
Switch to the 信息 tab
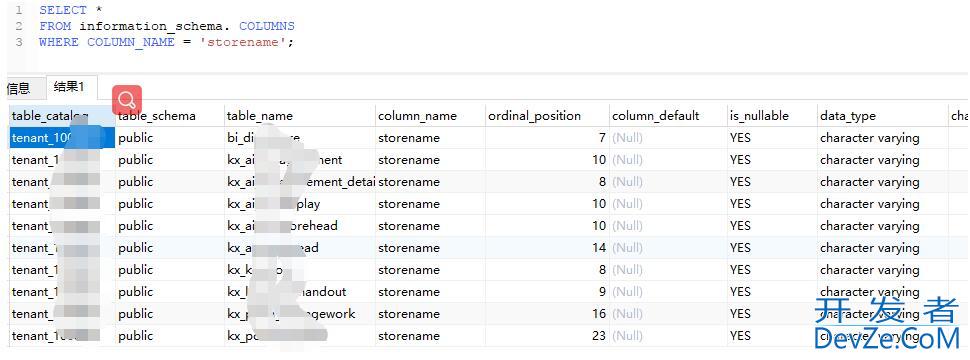[x=19, y=88]
